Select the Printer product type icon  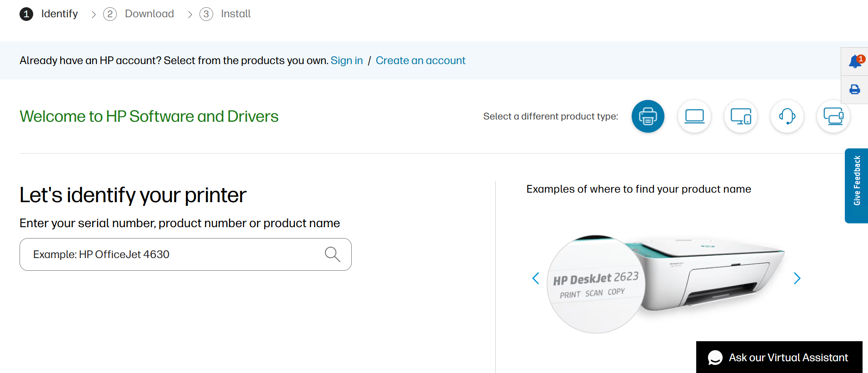point(648,116)
